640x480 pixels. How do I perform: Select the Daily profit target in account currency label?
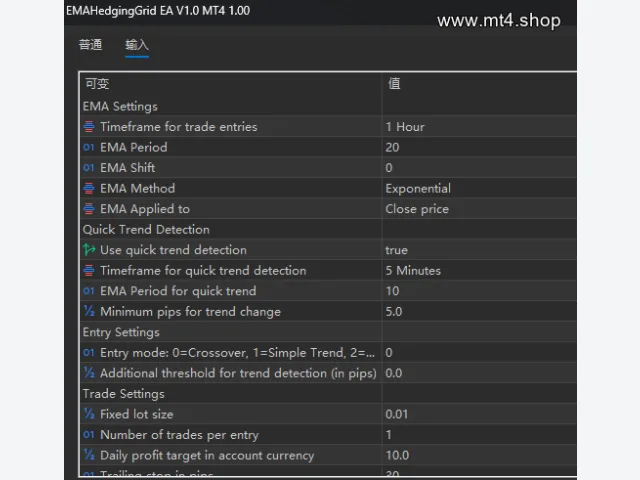[207, 456]
